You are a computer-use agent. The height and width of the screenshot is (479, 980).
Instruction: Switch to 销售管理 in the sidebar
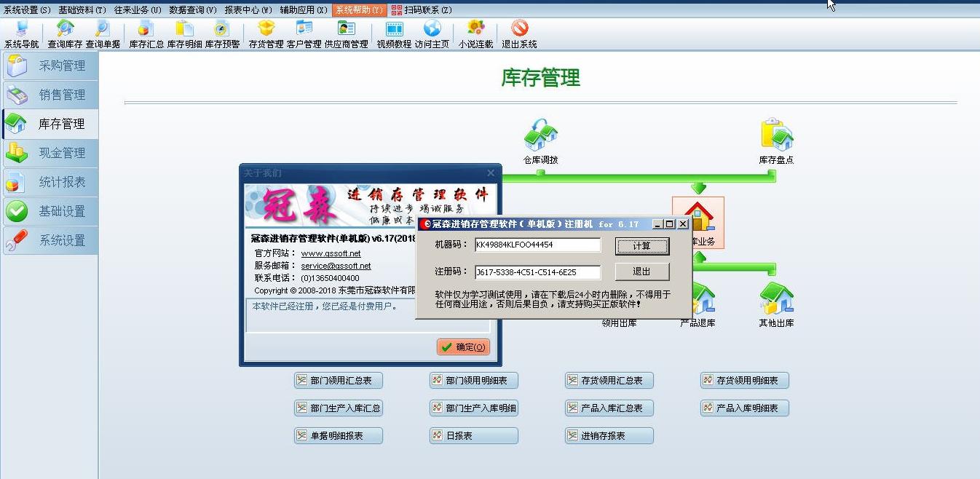(50, 95)
